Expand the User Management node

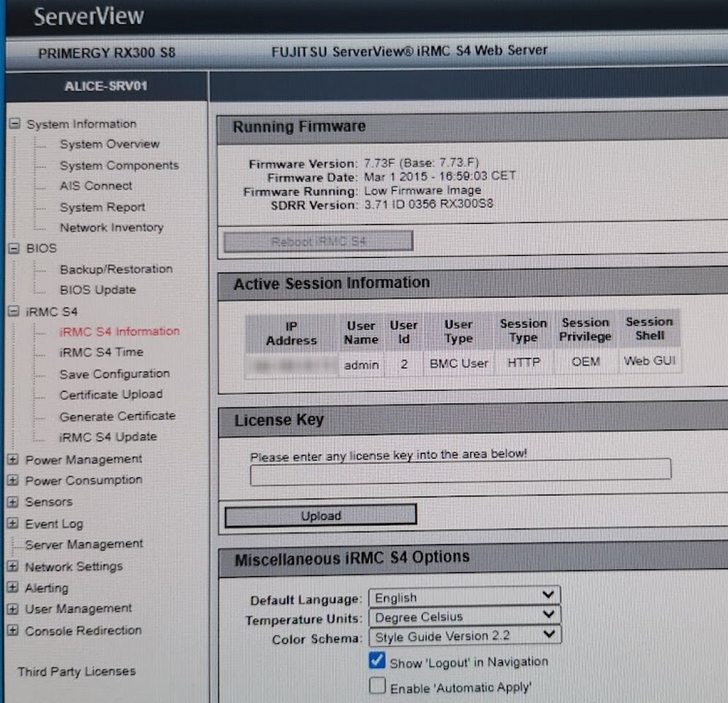point(13,609)
